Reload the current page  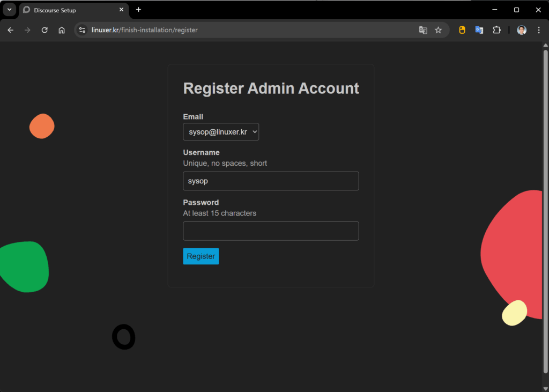click(x=44, y=30)
